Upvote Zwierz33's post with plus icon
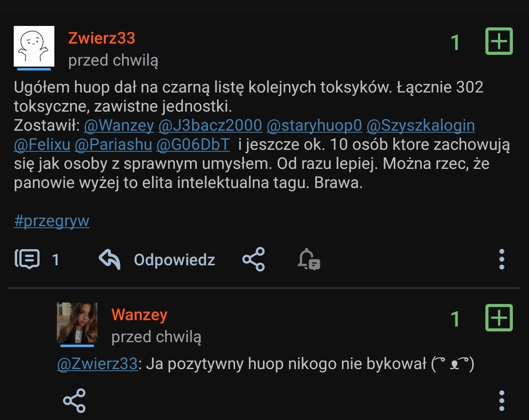 (x=499, y=41)
